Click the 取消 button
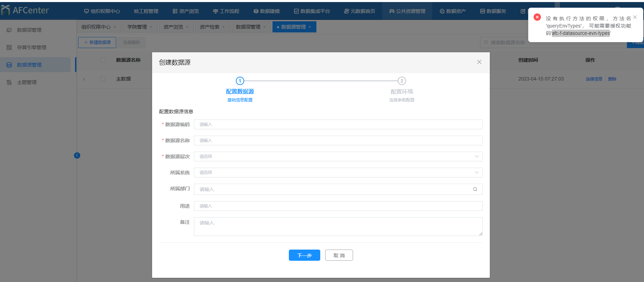 tap(339, 255)
